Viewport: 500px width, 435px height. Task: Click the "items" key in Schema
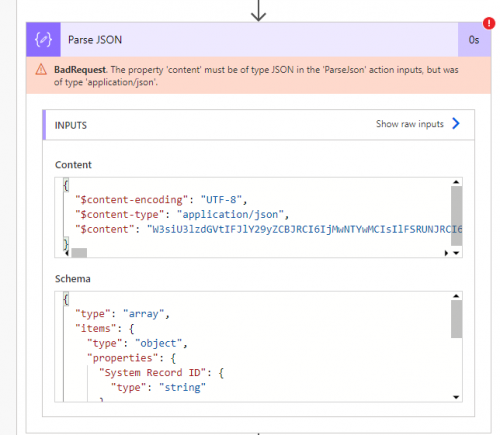(96, 329)
